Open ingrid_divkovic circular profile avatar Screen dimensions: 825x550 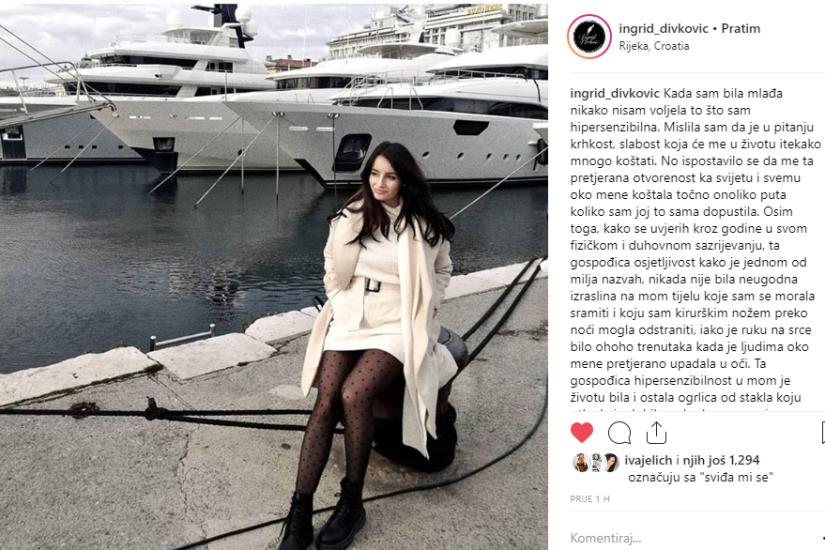click(589, 36)
